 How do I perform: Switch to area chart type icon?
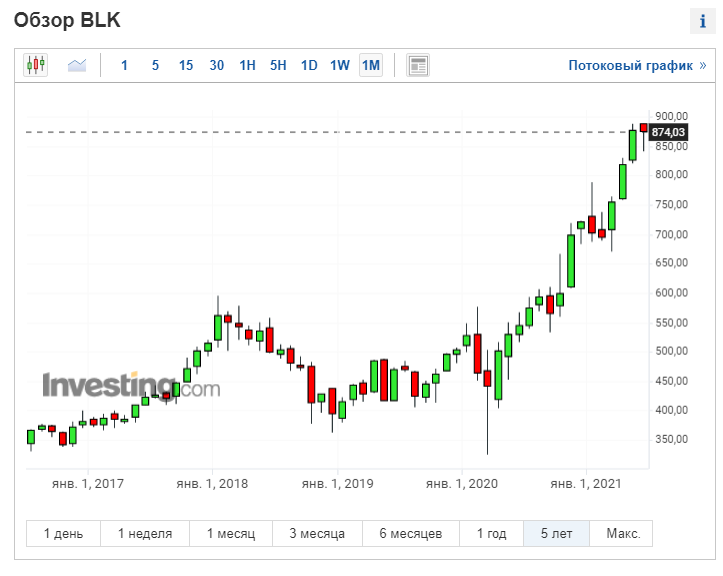click(77, 65)
